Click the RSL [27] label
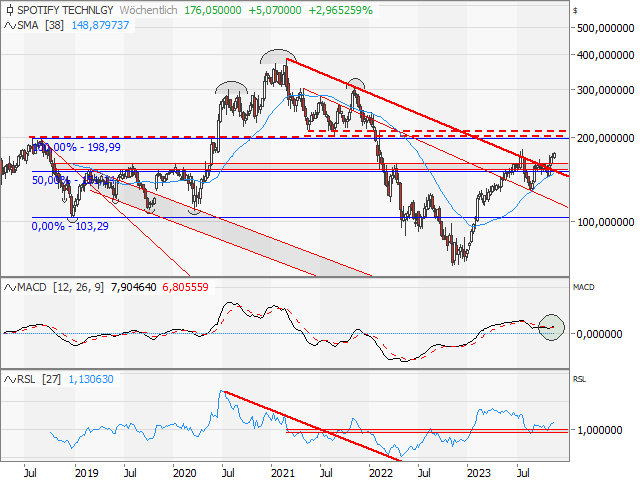Viewport: 640px width, 480px height. [x=39, y=379]
